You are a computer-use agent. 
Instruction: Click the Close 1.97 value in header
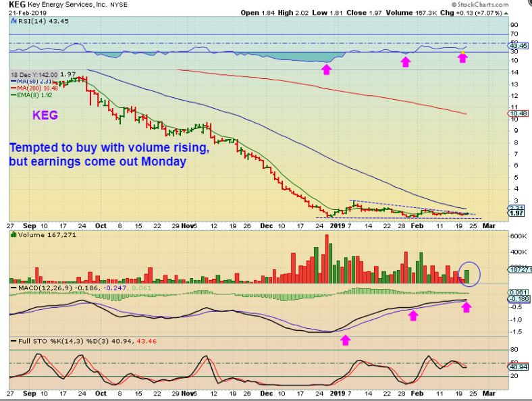click(364, 13)
